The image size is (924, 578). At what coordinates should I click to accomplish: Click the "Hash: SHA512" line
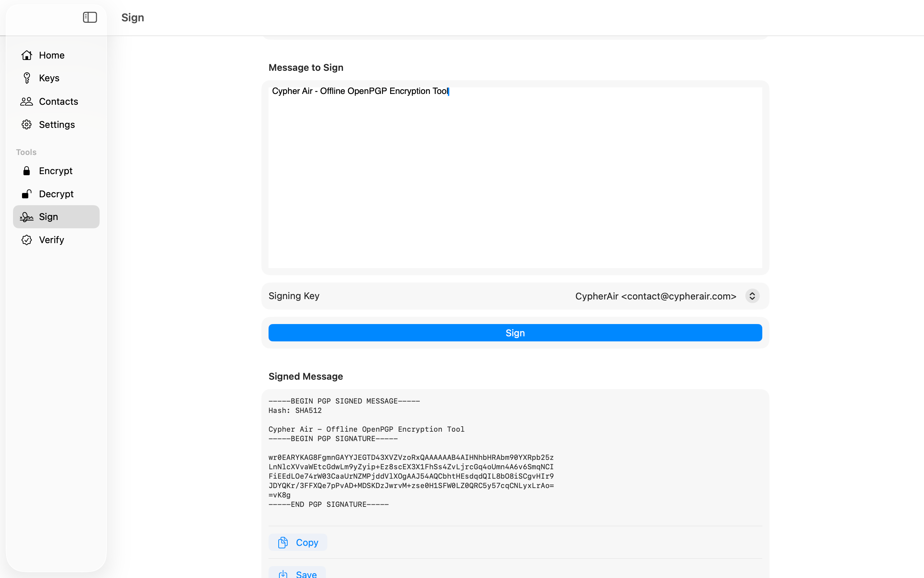click(x=295, y=411)
